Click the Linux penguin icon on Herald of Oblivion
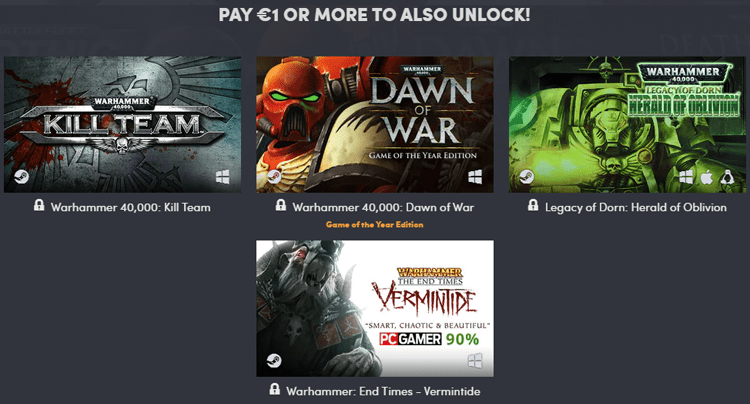This screenshot has width=750, height=404. point(728,177)
